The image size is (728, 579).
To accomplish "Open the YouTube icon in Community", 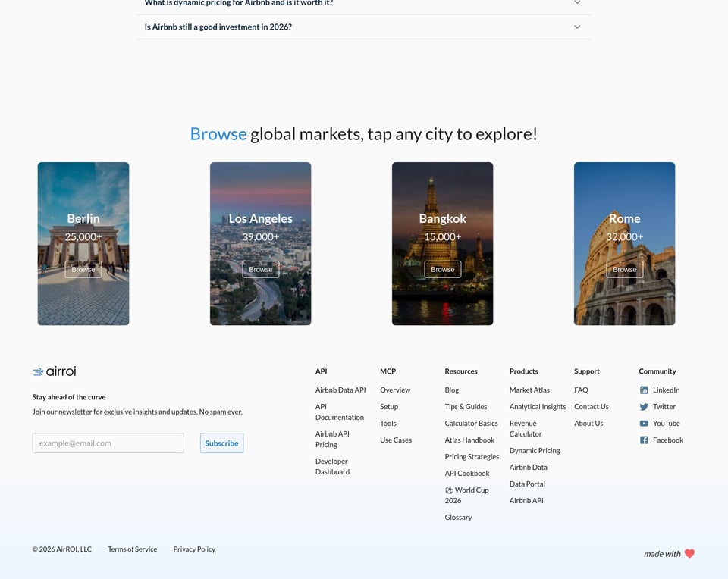I will click(644, 424).
